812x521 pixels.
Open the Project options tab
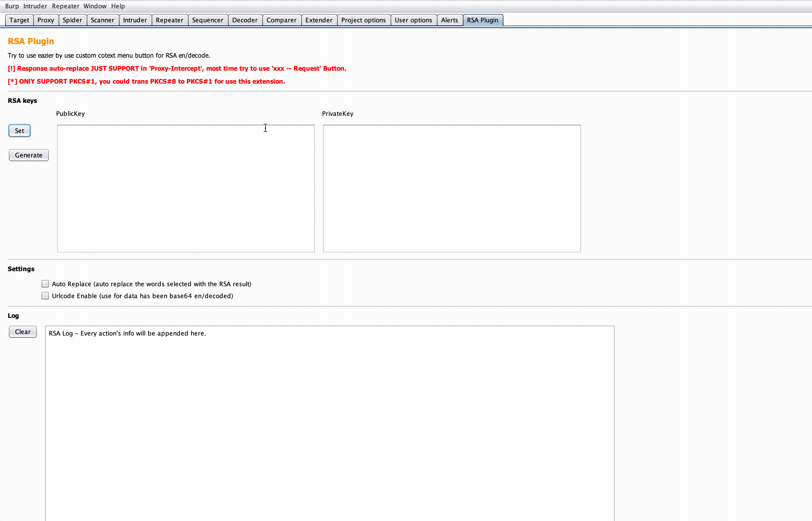[x=363, y=20]
